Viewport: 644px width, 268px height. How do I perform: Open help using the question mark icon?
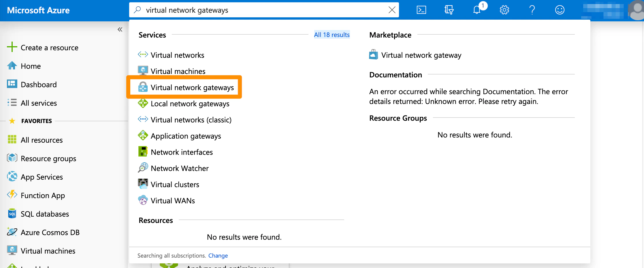pyautogui.click(x=532, y=10)
